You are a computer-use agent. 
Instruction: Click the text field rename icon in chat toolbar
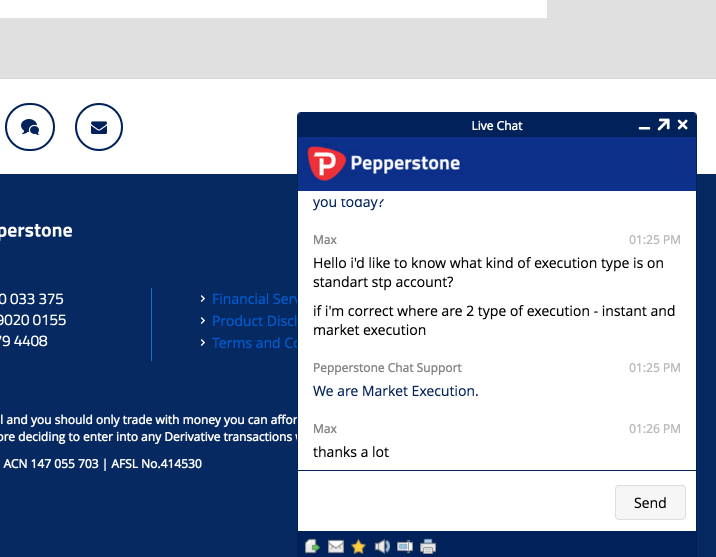(x=405, y=546)
